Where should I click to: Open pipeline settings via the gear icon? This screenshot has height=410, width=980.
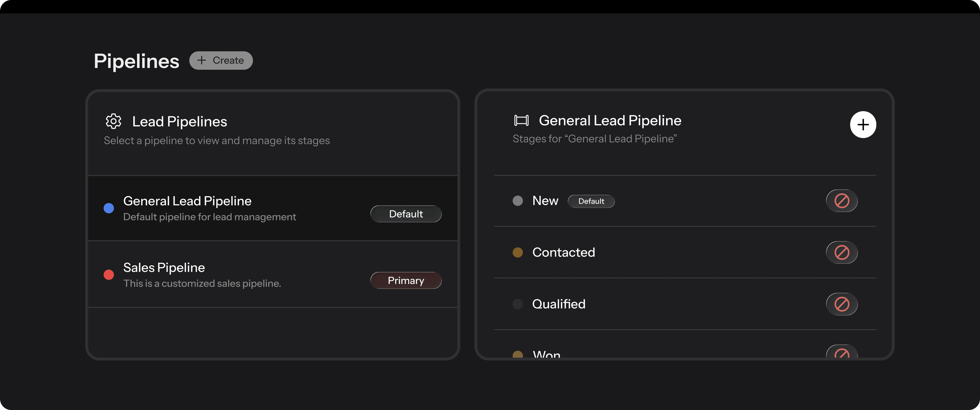[x=113, y=121]
